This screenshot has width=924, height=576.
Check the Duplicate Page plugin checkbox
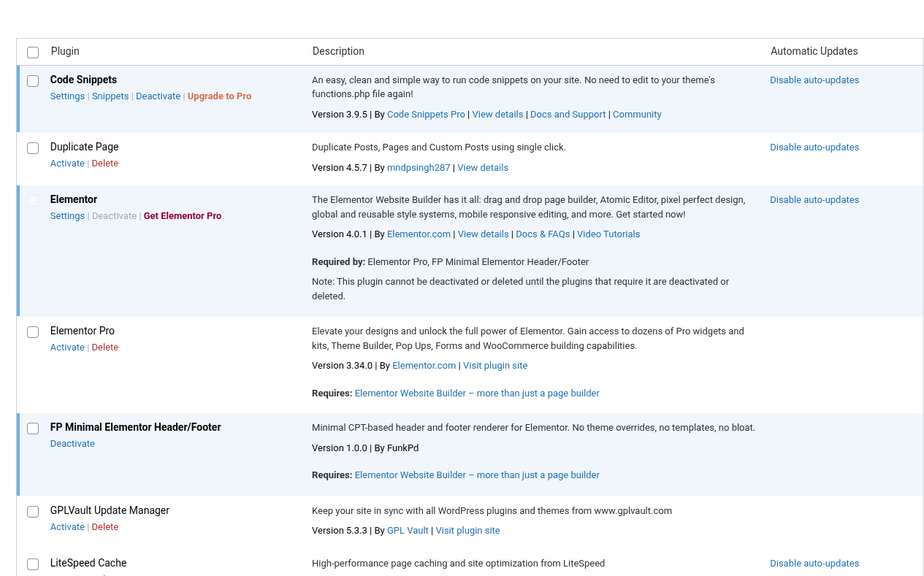32,147
